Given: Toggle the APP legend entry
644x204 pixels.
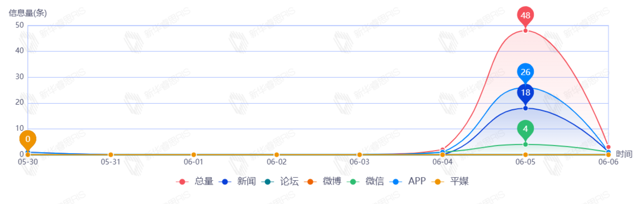Looking at the screenshot, I should tap(408, 181).
